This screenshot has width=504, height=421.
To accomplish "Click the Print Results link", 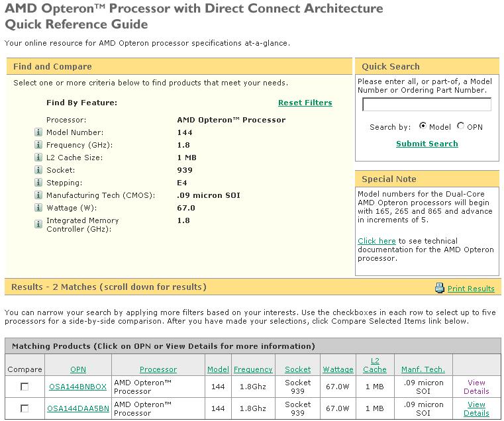I will 471,289.
